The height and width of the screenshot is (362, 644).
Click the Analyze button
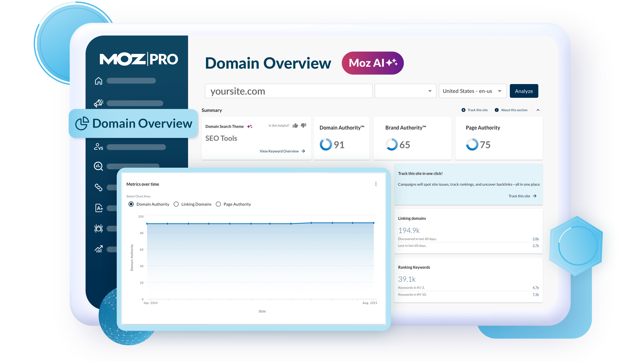[524, 91]
